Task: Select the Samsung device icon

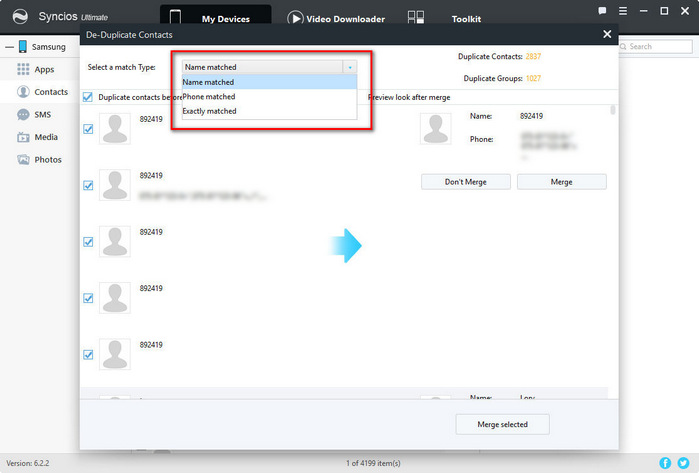Action: (22, 46)
